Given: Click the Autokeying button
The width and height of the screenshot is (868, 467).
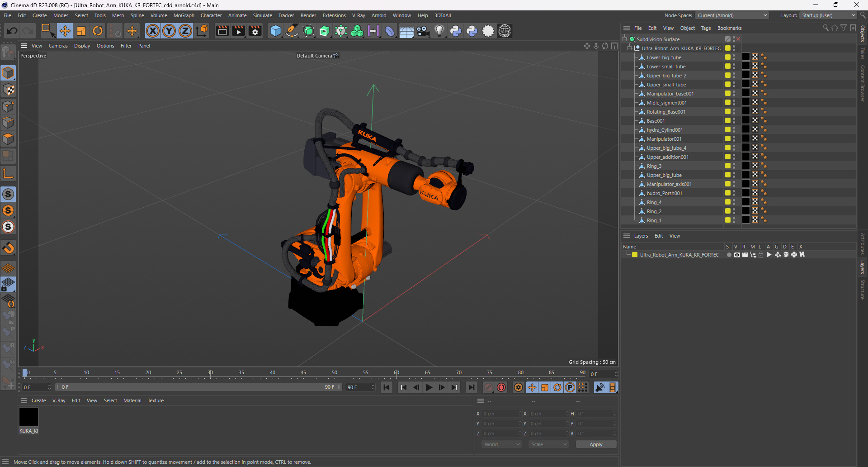Looking at the screenshot, I should [501, 387].
